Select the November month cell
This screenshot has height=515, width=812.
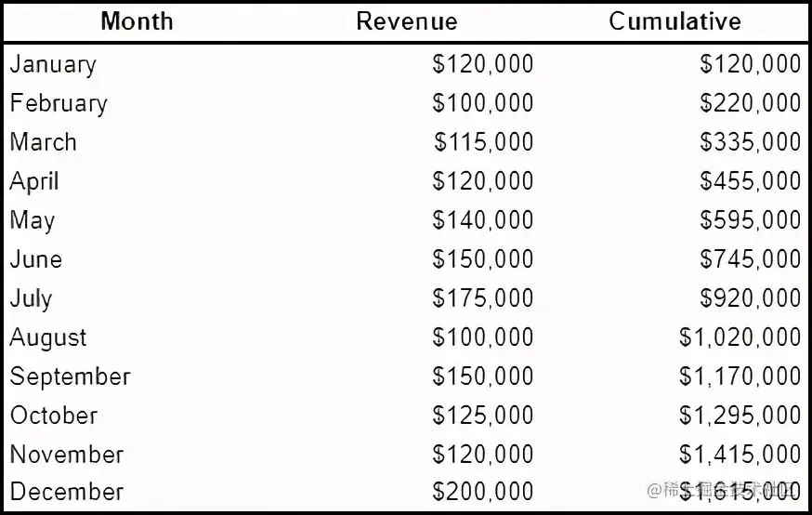[x=67, y=455]
